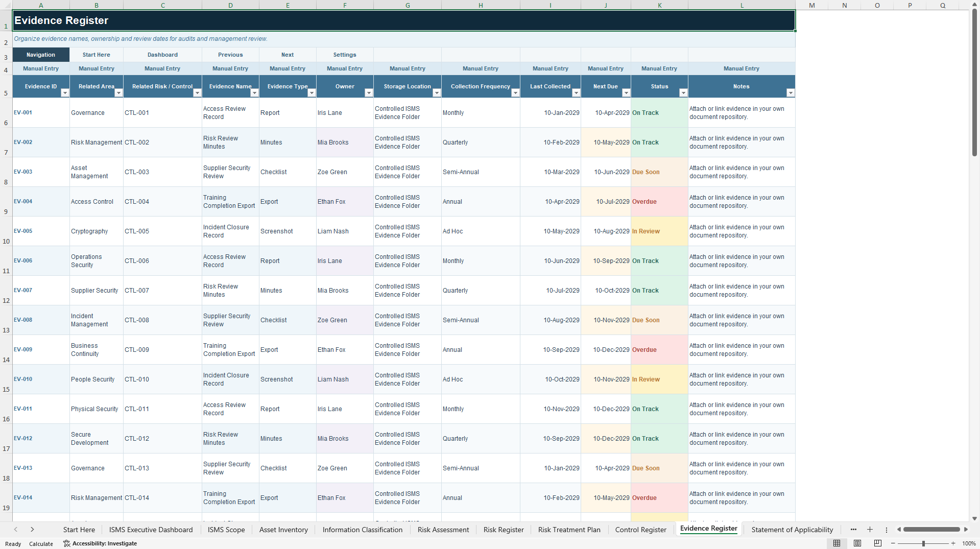Show more sheet tabs via ellipsis
Screen dimensions: 980x549
(x=853, y=530)
